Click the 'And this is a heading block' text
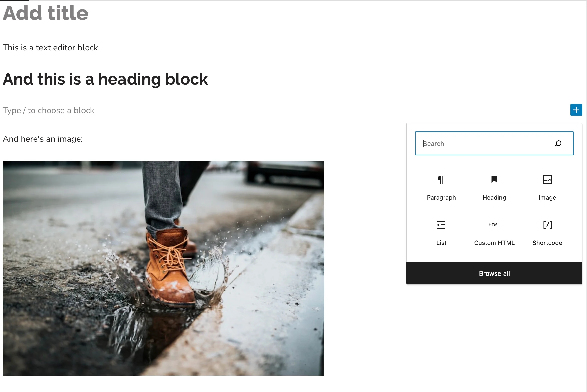Screen dimensions: 587x392 pyautogui.click(x=105, y=79)
